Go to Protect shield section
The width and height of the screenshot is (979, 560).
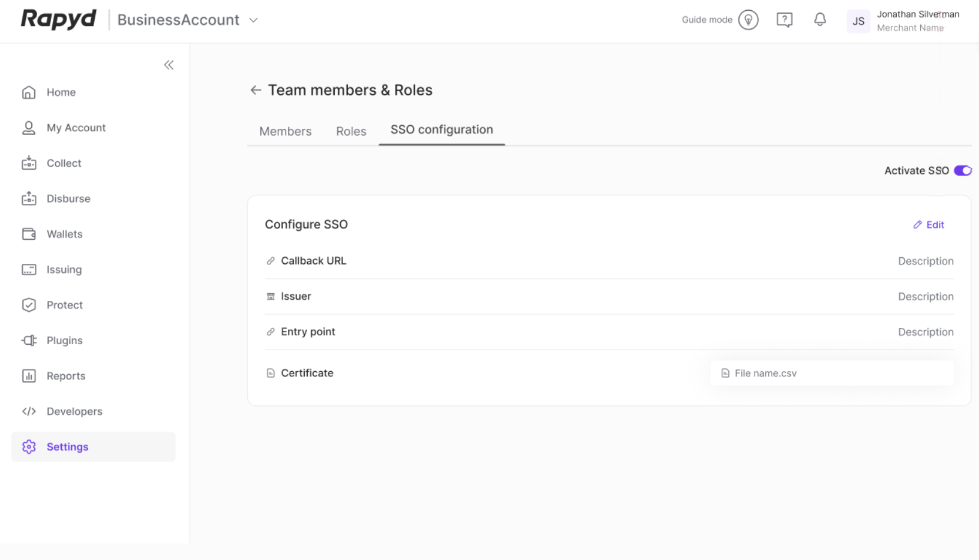coord(64,305)
